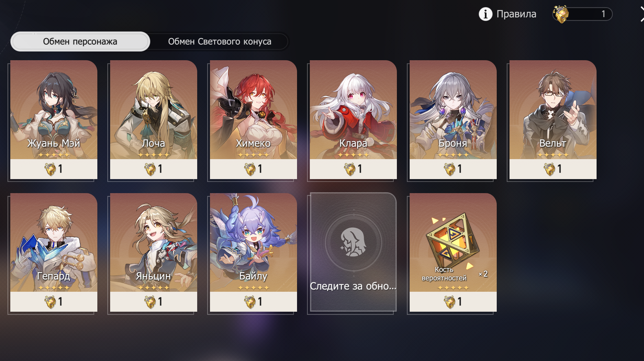Viewport: 644px width, 361px height.
Task: Click the golden currency icon in top counter
Action: pos(561,14)
